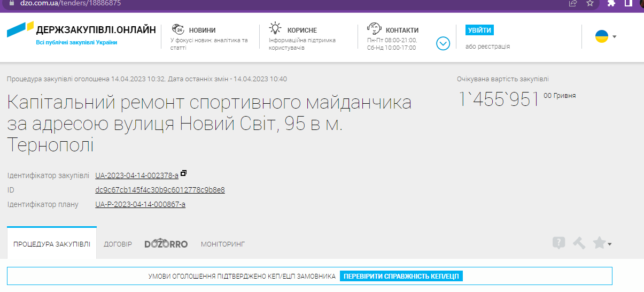The width and height of the screenshot is (644, 292).
Task: Click the УВІЙТИ login button
Action: coord(479,30)
